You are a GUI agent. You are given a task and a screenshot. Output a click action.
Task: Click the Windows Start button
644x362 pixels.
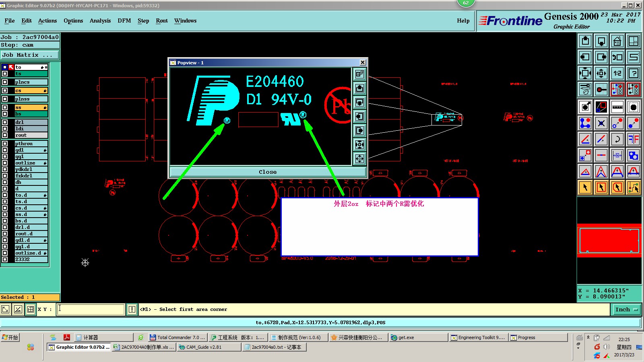[10, 337]
